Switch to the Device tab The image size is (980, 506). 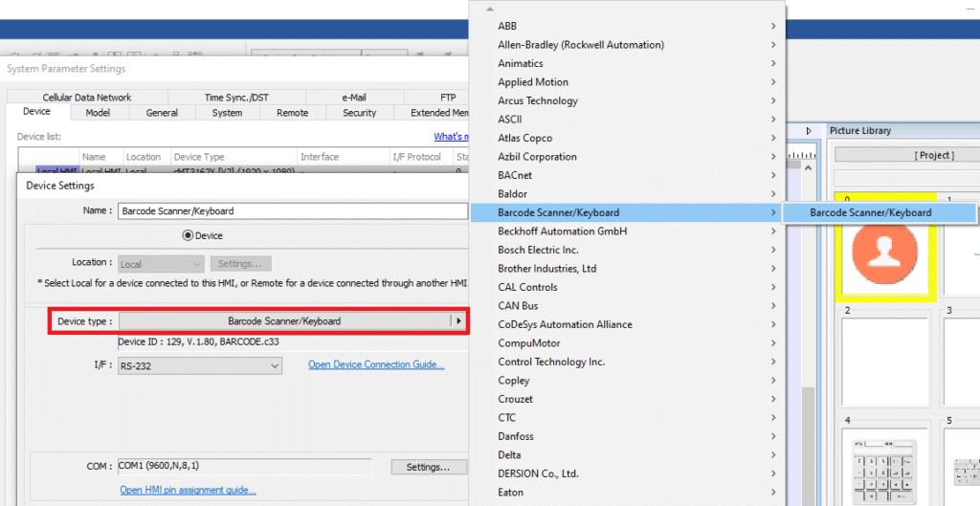[37, 111]
